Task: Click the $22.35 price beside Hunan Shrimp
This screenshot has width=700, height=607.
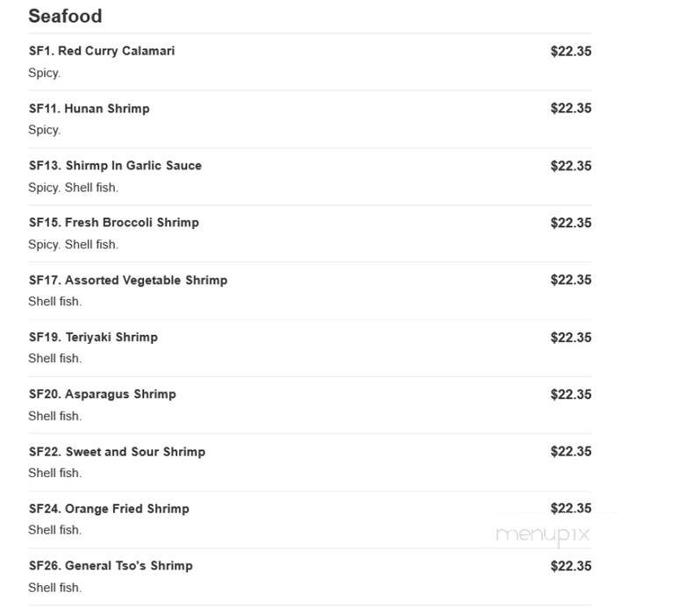Action: point(571,109)
